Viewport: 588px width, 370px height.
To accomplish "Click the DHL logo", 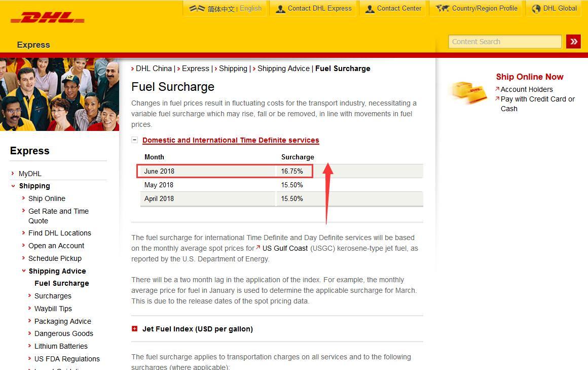I will 47,18.
